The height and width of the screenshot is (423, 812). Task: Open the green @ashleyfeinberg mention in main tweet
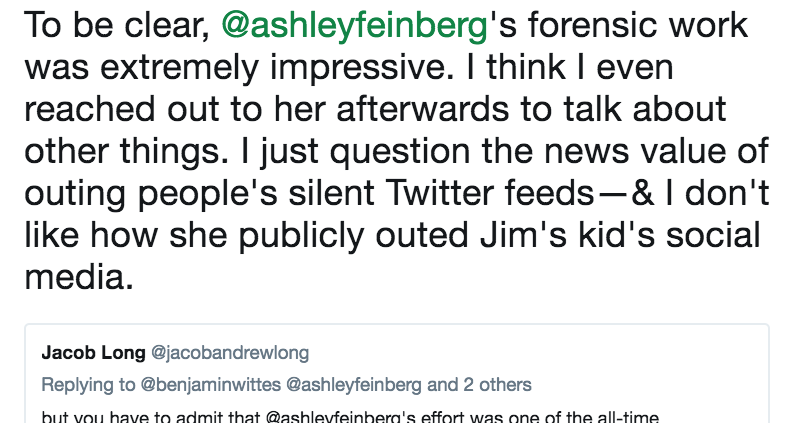355,26
